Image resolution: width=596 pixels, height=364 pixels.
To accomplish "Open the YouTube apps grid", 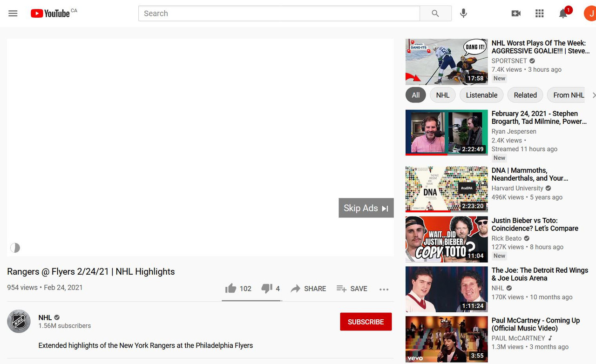I will click(x=540, y=13).
